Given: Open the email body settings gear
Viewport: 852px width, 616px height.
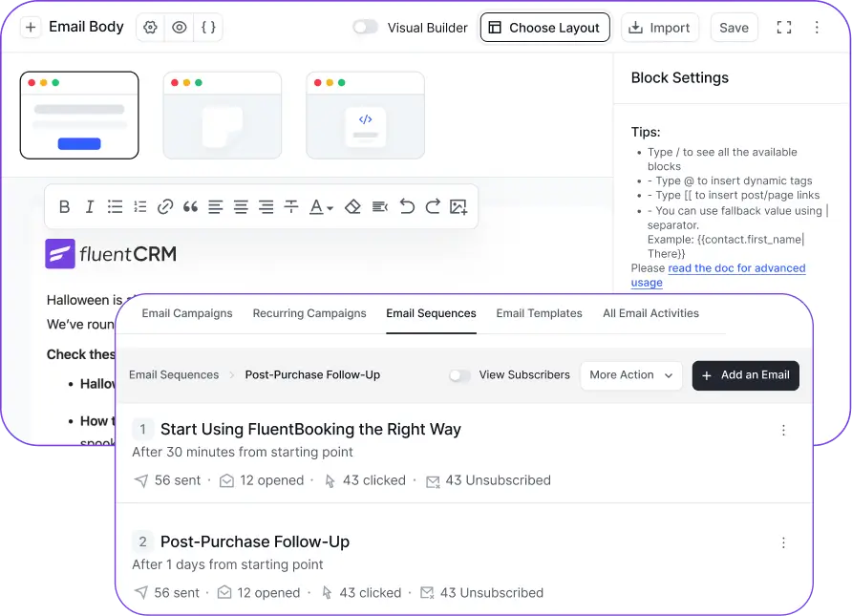Looking at the screenshot, I should pos(149,28).
